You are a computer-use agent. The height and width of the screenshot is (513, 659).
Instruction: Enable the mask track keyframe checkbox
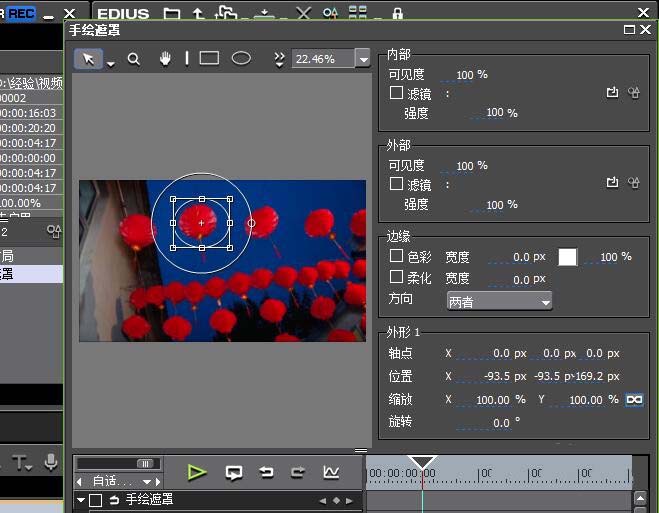(96, 500)
